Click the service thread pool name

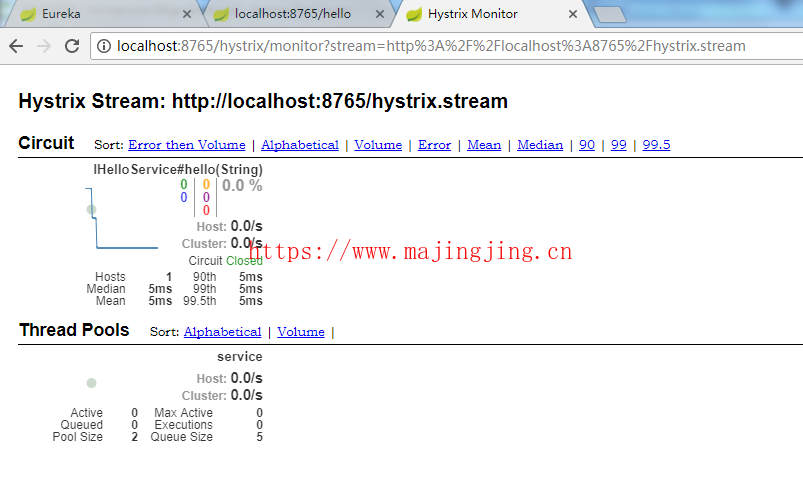[240, 356]
